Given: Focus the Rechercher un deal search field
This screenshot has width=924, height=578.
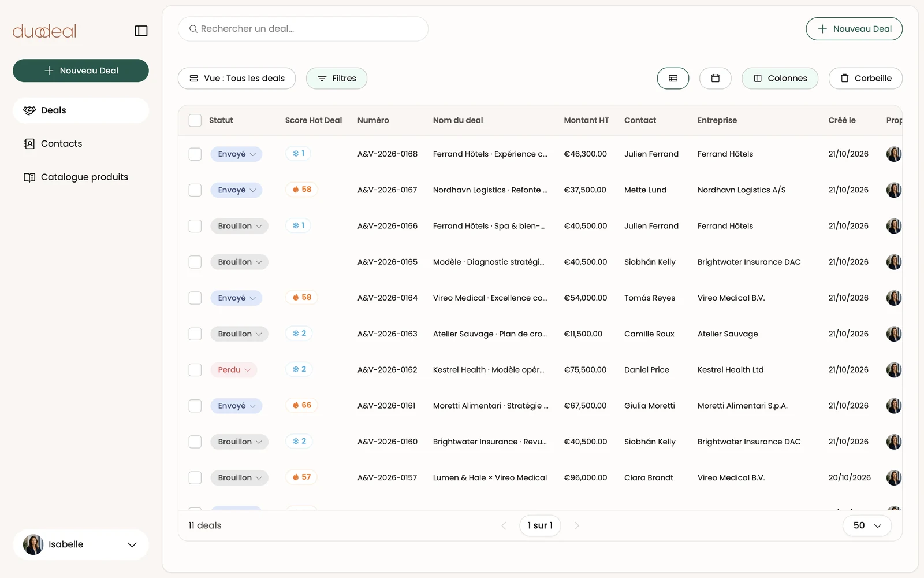Looking at the screenshot, I should (x=303, y=29).
